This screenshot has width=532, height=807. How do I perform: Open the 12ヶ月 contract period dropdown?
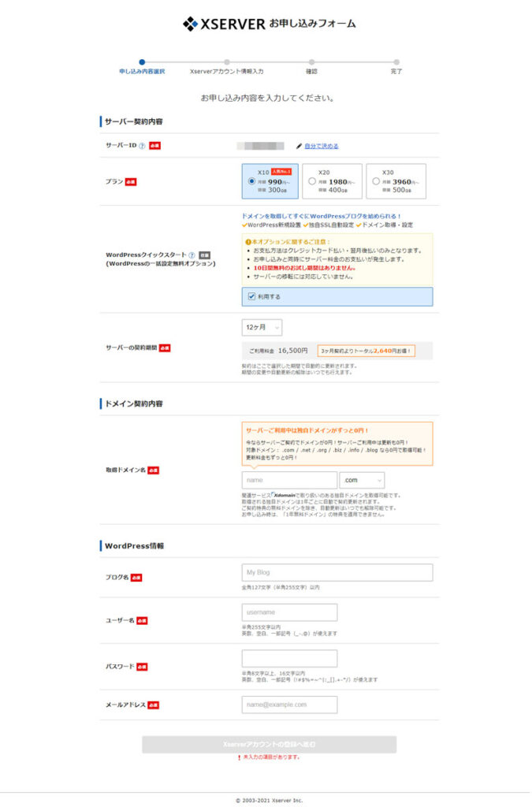point(262,328)
